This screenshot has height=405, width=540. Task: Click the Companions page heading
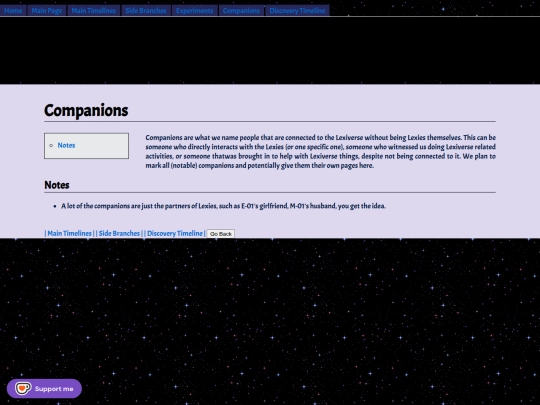pyautogui.click(x=86, y=111)
